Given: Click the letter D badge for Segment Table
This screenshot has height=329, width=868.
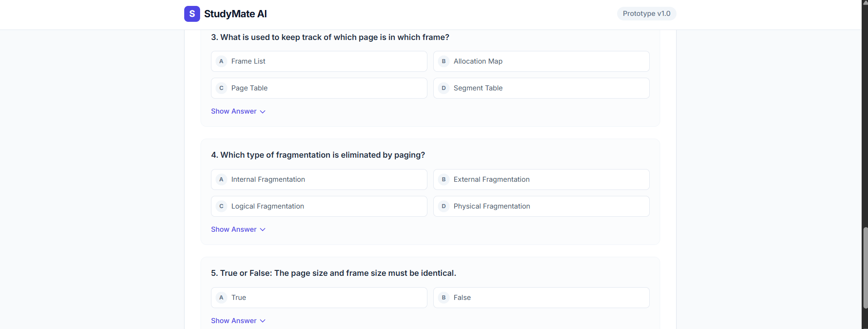Looking at the screenshot, I should coord(444,88).
